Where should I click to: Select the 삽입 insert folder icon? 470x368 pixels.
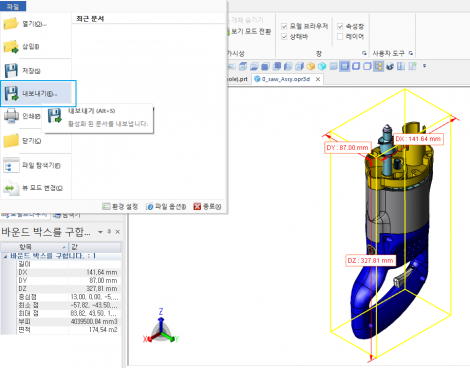point(11,47)
